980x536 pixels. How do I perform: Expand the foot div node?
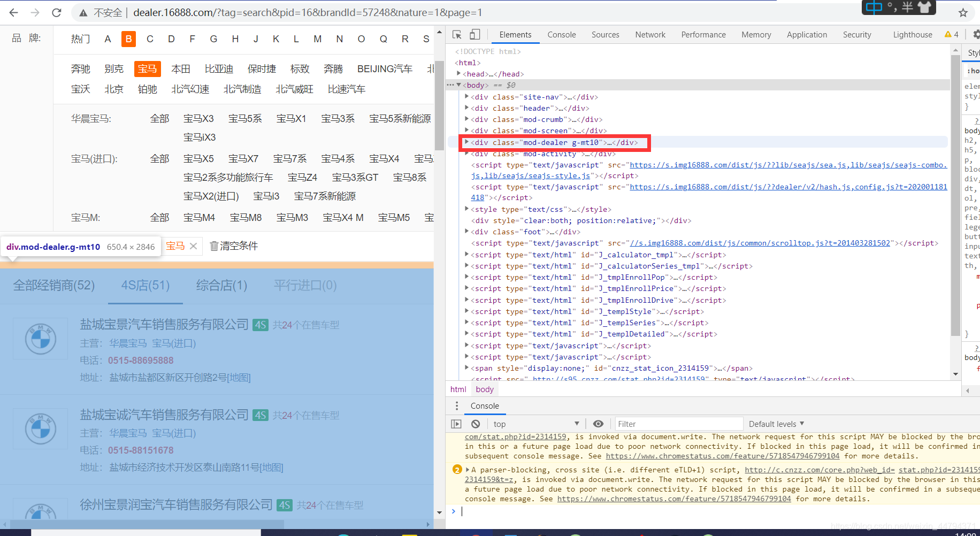click(466, 231)
